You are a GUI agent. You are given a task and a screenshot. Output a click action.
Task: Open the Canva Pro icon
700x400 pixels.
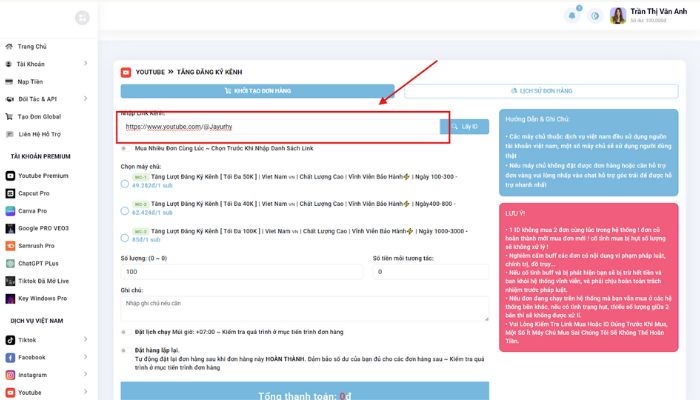click(10, 211)
